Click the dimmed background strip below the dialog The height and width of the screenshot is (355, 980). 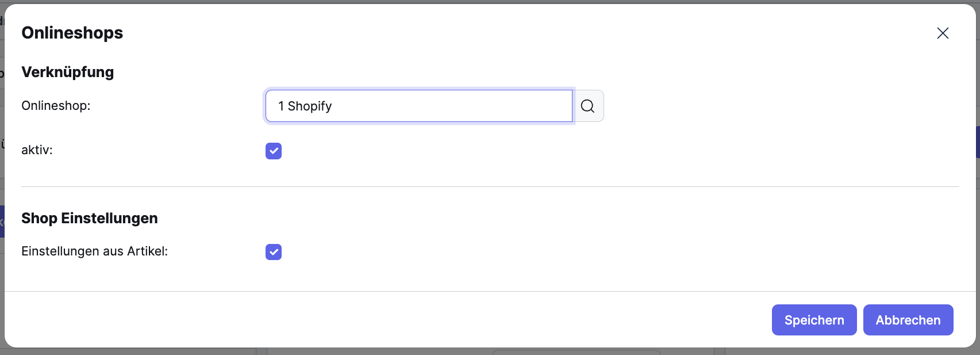(x=402, y=352)
